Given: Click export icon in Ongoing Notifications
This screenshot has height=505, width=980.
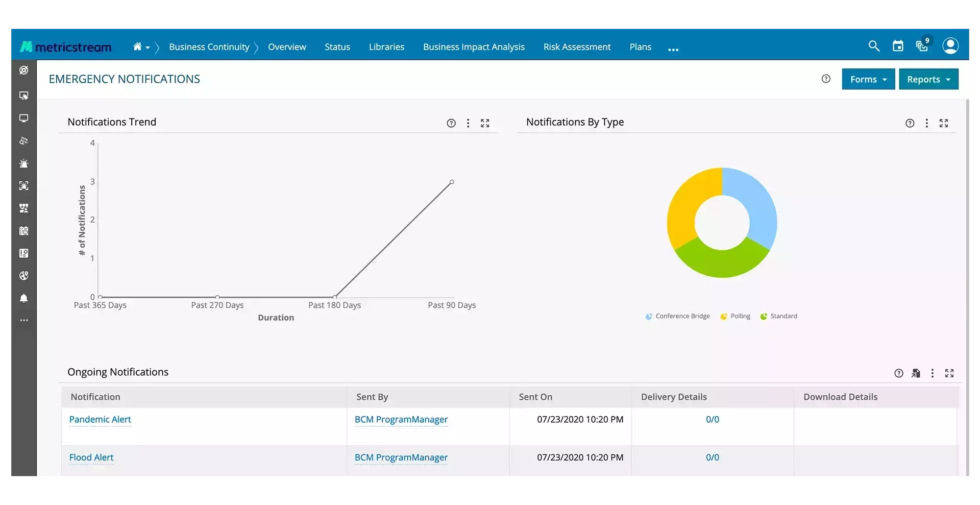Looking at the screenshot, I should [x=916, y=373].
